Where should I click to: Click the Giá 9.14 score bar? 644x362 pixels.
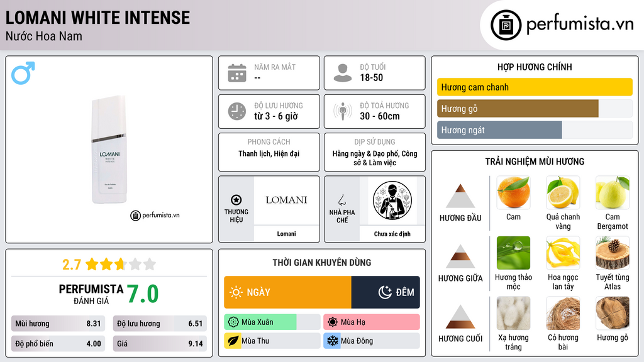point(160,344)
